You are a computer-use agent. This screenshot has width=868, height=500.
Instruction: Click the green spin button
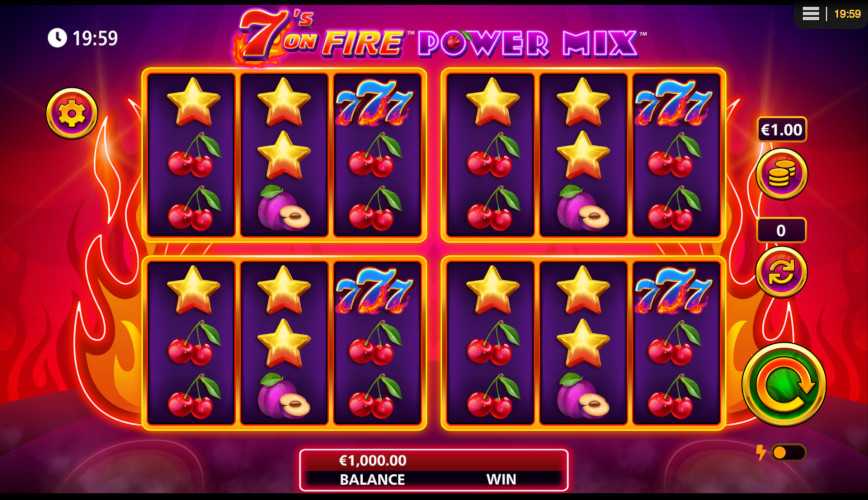pyautogui.click(x=784, y=384)
